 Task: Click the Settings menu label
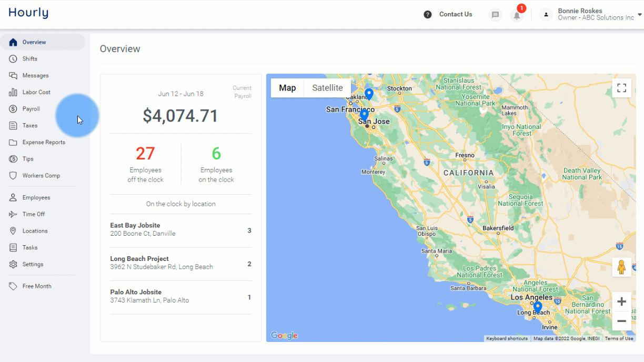tap(33, 265)
